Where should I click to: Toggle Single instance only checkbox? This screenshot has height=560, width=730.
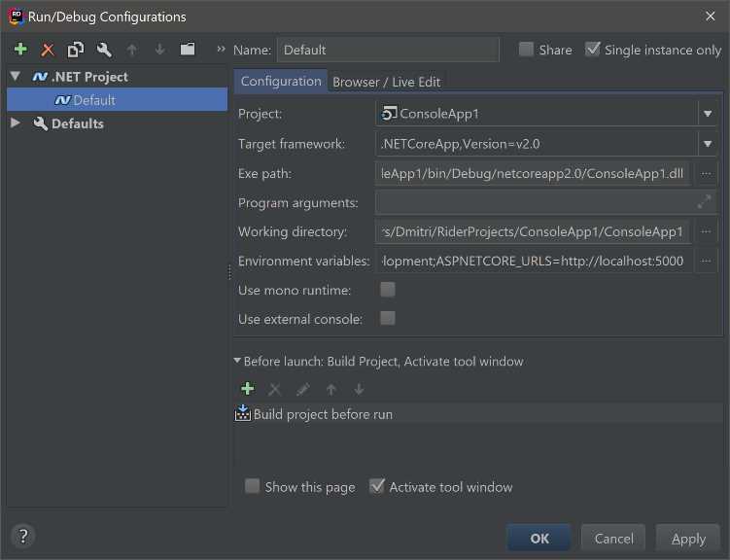[592, 49]
